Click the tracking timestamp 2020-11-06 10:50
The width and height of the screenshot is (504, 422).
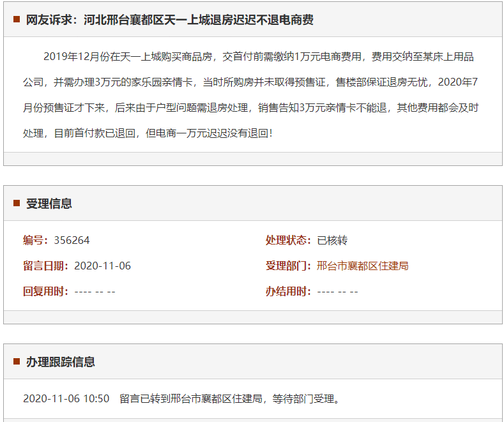[x=66, y=399]
